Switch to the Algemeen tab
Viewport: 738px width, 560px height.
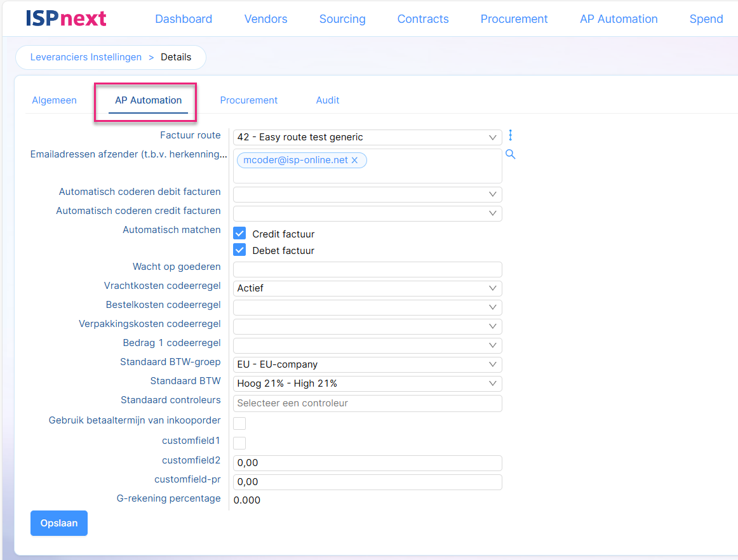(x=54, y=100)
